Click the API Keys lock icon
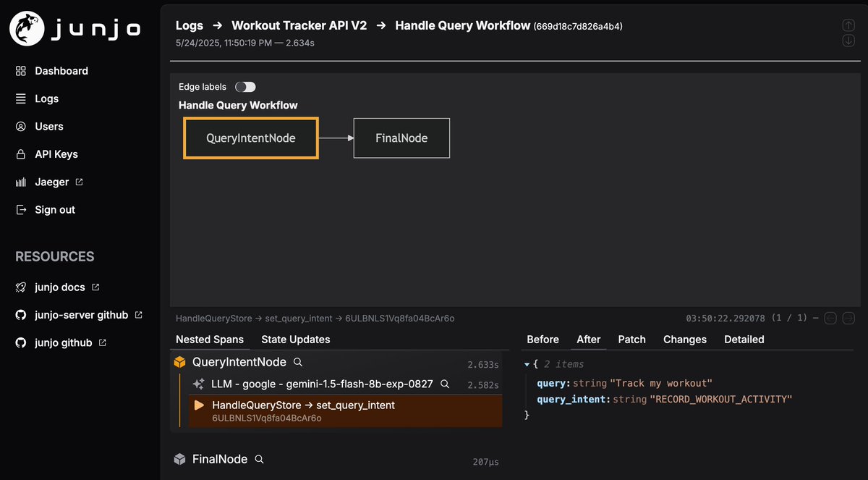Image resolution: width=868 pixels, height=480 pixels. coord(21,154)
